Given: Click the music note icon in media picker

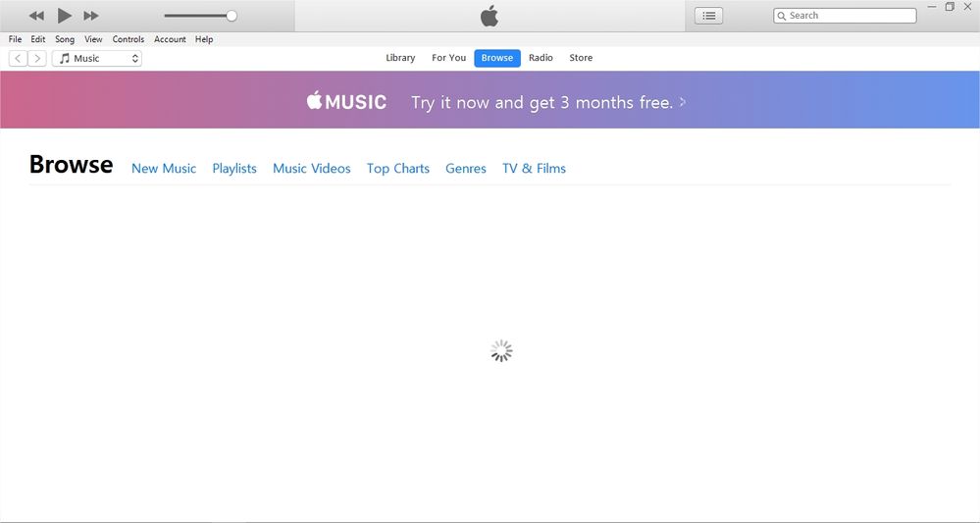Looking at the screenshot, I should tap(64, 58).
